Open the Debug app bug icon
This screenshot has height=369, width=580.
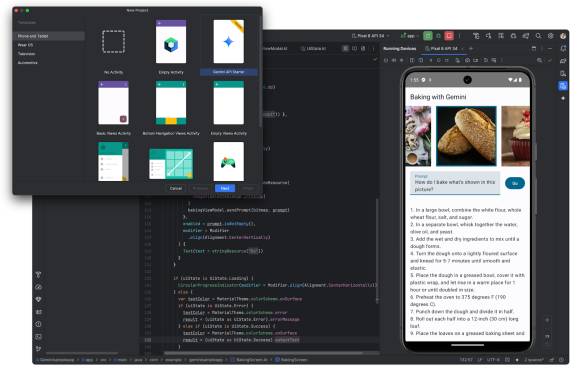click(x=438, y=36)
